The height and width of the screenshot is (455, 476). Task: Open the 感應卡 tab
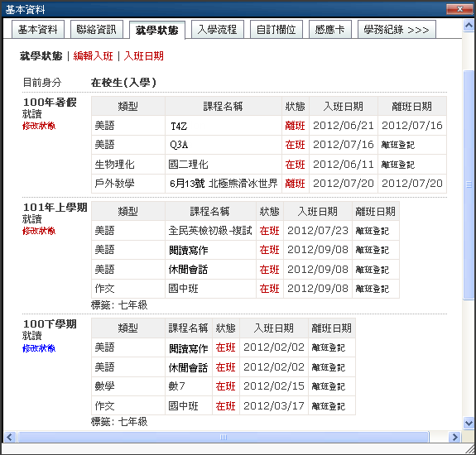click(x=330, y=30)
